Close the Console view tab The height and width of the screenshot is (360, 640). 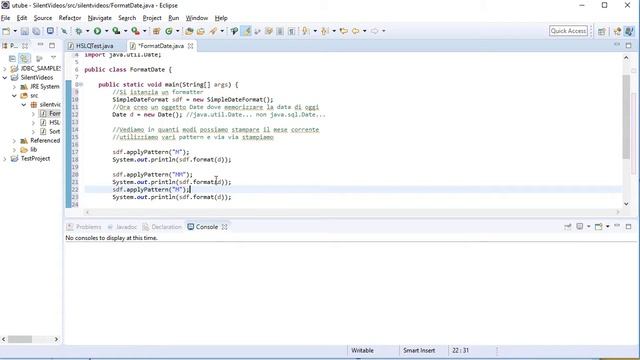224,227
